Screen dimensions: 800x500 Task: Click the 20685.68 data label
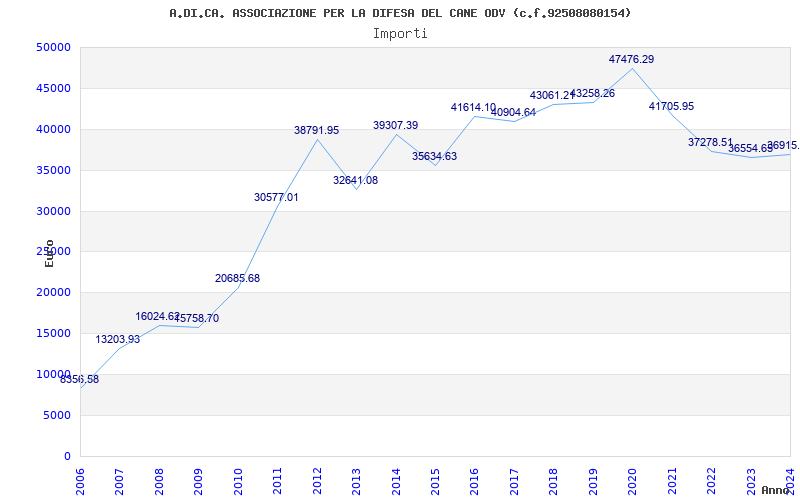point(237,278)
